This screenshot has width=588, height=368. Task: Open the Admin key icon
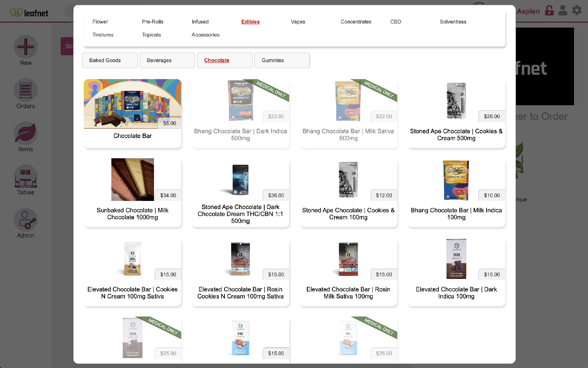click(x=25, y=220)
